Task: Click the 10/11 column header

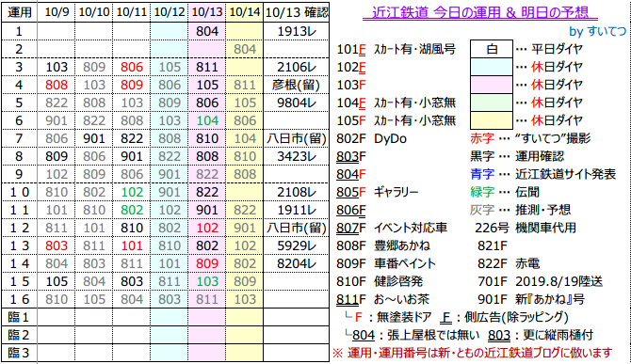Action: point(132,12)
